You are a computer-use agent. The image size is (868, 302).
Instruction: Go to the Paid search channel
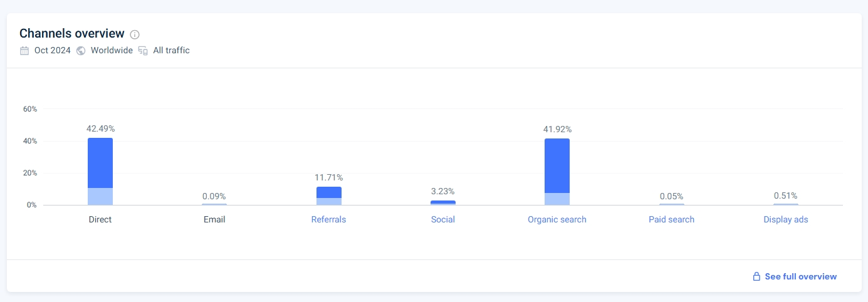(671, 219)
